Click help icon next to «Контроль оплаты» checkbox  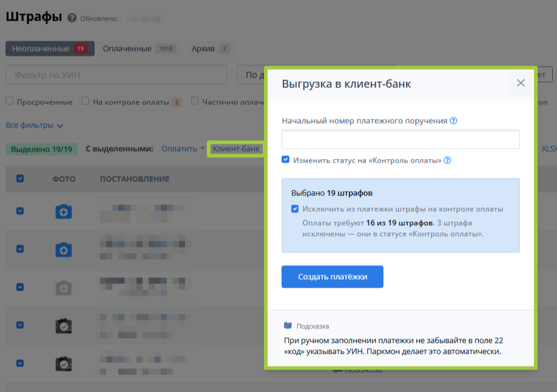447,161
